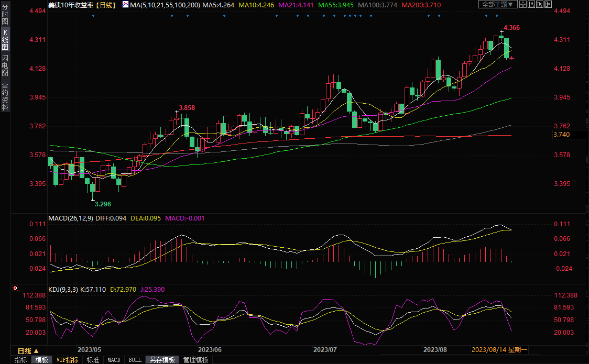Click the MA indicator chart icon
Viewport: 589px width, 364px height.
click(x=125, y=5)
